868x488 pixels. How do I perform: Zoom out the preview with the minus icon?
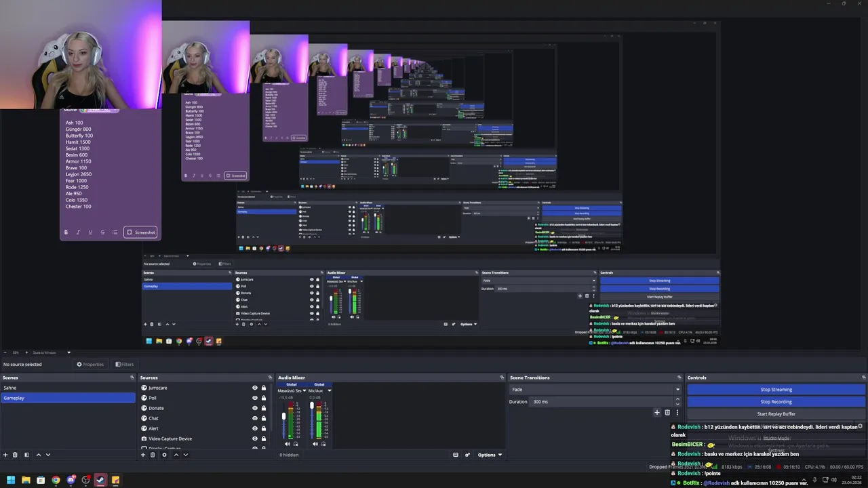point(5,352)
